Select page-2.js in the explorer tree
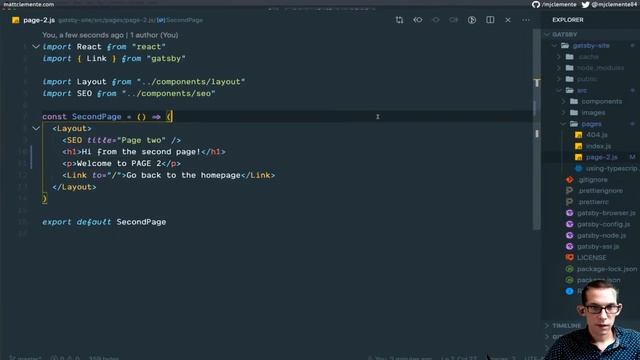This screenshot has width=640, height=360. click(x=602, y=157)
